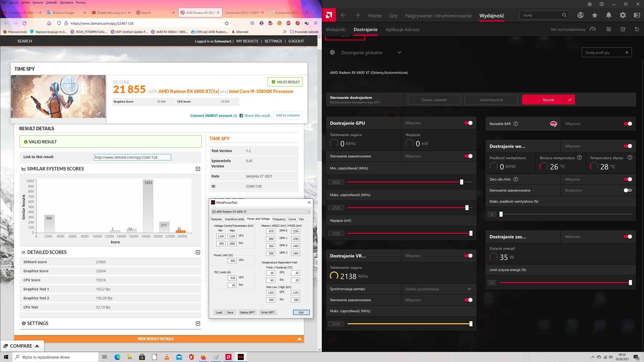This screenshot has height=362, width=644.
Task: Open AMD notifications bell icon
Action: coord(609,15)
